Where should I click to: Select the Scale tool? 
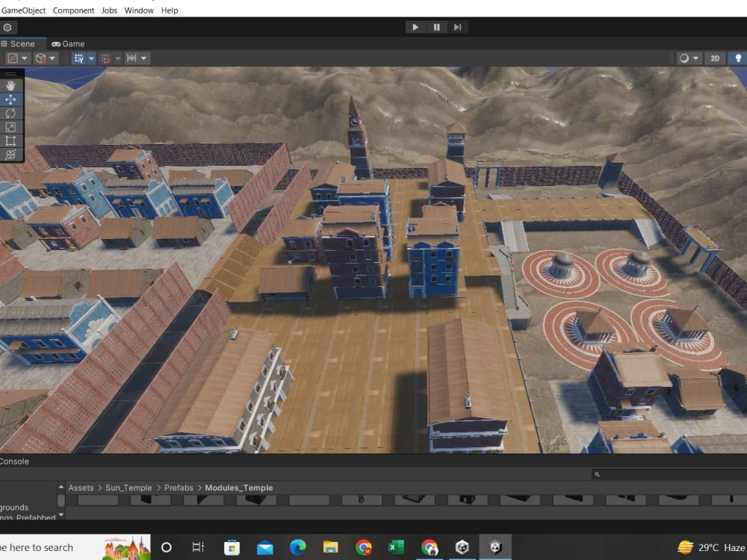pyautogui.click(x=10, y=127)
